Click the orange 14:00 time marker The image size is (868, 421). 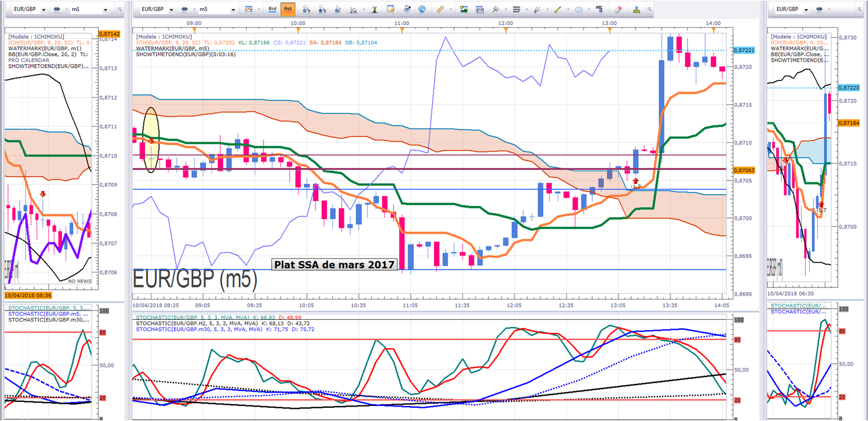click(714, 29)
